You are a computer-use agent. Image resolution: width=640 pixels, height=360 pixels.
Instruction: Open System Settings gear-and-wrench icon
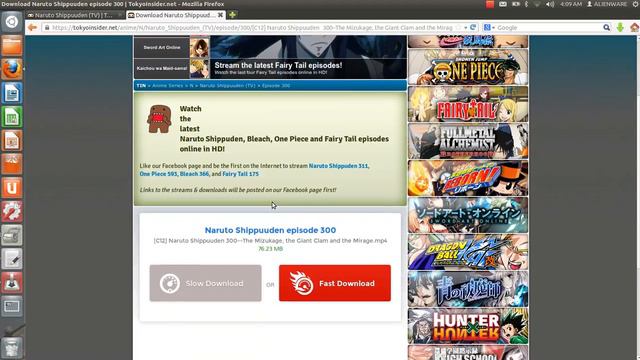pos(11,211)
